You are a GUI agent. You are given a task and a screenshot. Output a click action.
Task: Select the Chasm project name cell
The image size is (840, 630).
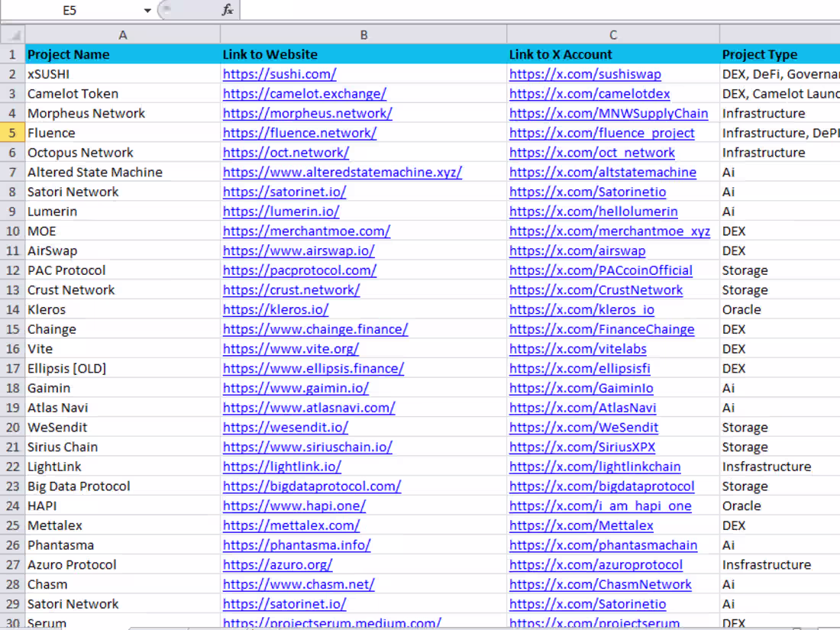coord(123,584)
